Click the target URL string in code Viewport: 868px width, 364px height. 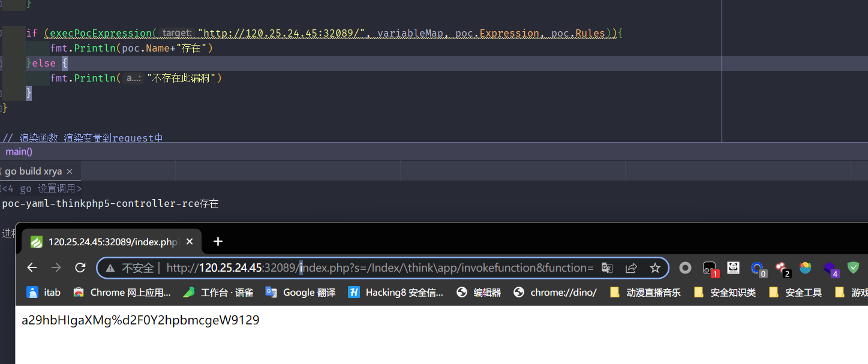pos(282,33)
